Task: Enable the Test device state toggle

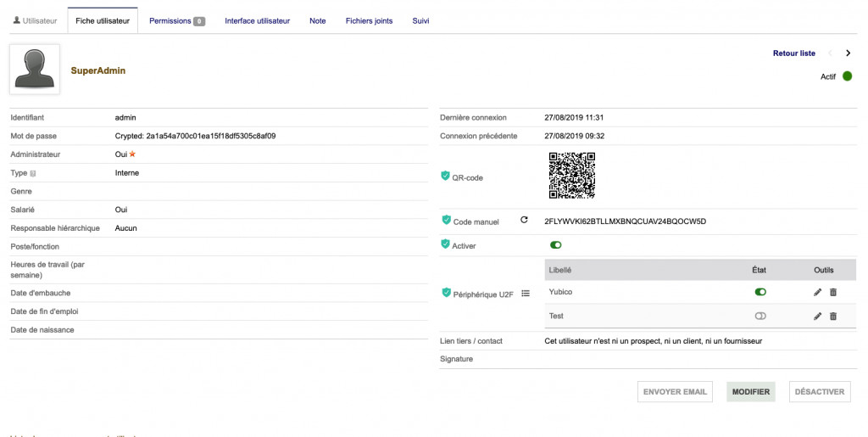Action: (760, 316)
